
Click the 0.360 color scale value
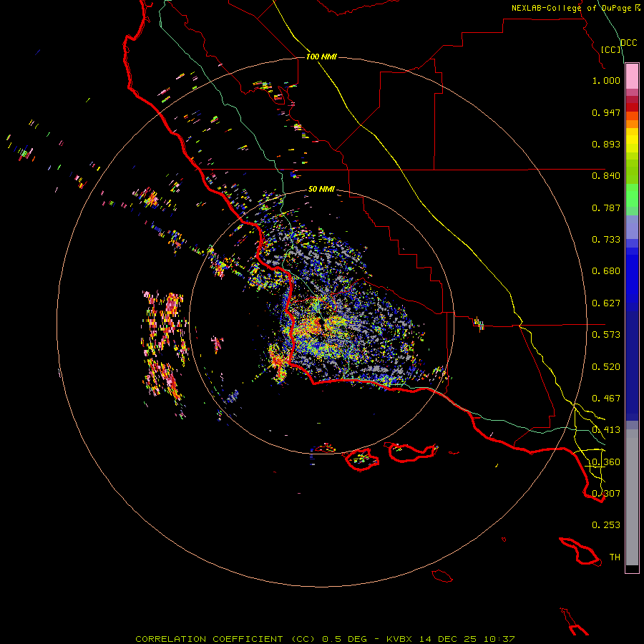(x=606, y=462)
